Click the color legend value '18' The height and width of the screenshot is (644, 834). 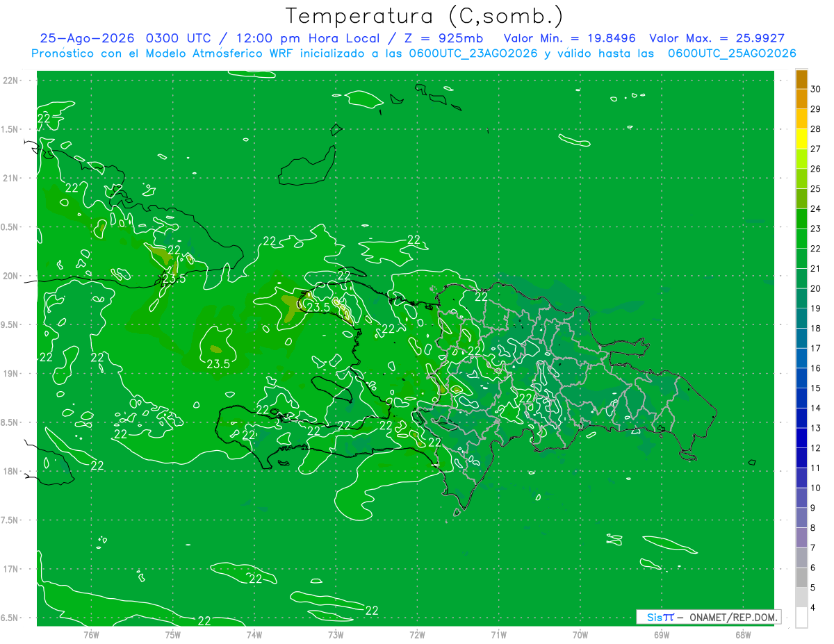point(816,328)
